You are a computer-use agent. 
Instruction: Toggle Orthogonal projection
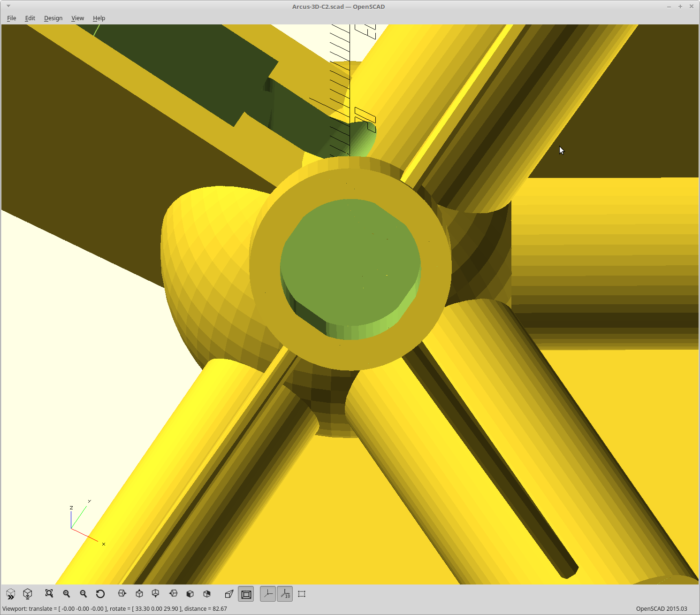[246, 594]
